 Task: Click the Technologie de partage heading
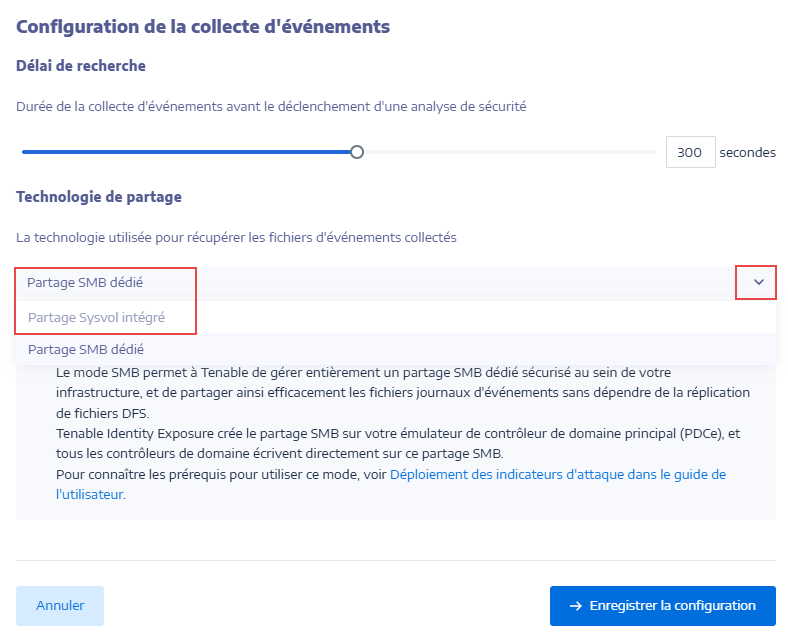click(x=99, y=197)
